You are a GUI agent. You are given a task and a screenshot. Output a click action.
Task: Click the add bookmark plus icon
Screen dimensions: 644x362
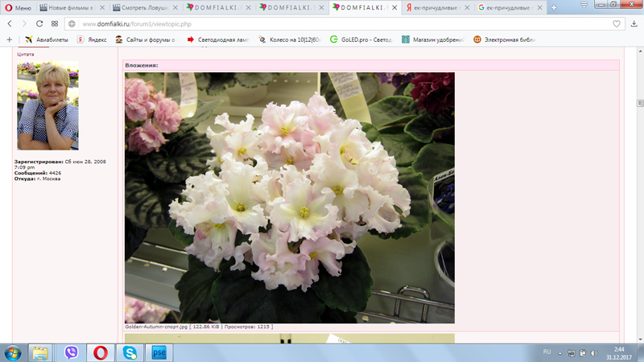10,39
